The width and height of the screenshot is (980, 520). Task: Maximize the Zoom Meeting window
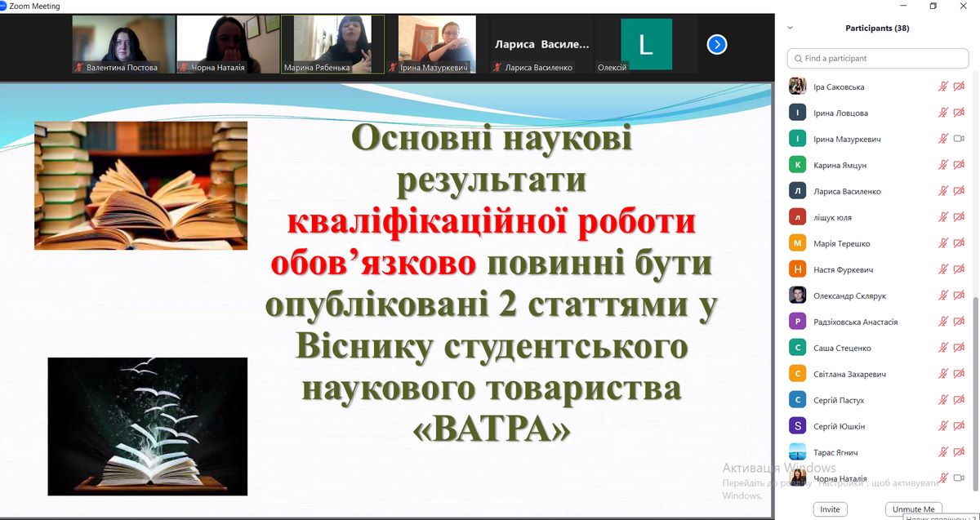[x=933, y=7]
